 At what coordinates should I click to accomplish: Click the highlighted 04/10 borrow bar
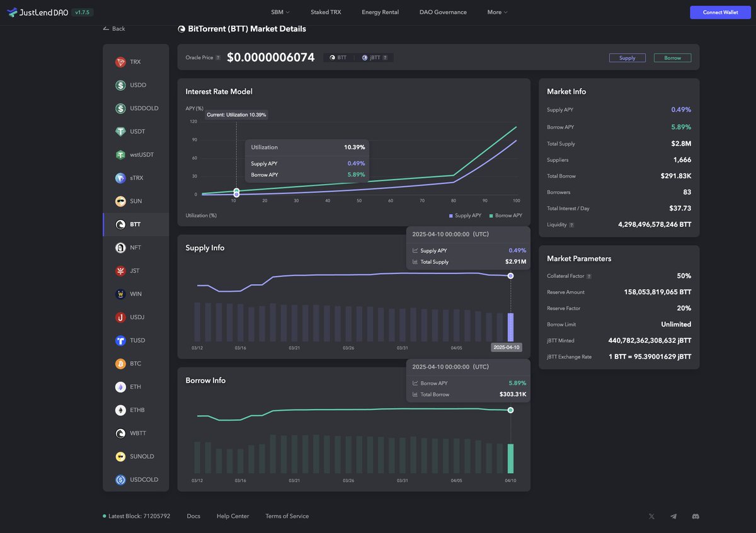[510, 459]
